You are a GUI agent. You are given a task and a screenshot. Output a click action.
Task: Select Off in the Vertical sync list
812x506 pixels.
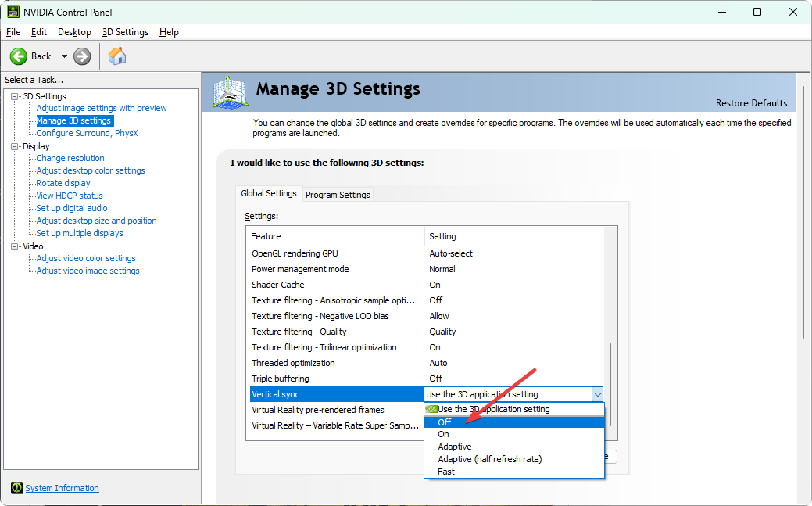tap(444, 422)
